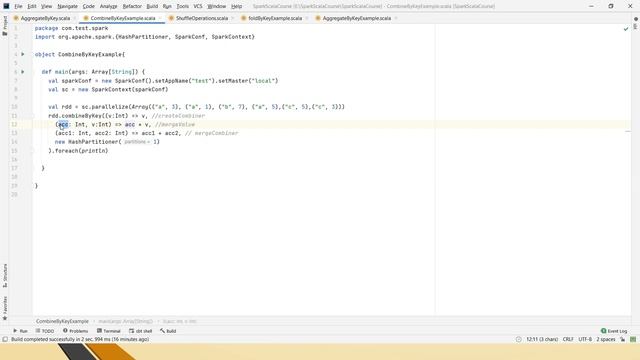
Task: Open the View menu
Action: tap(47, 7)
